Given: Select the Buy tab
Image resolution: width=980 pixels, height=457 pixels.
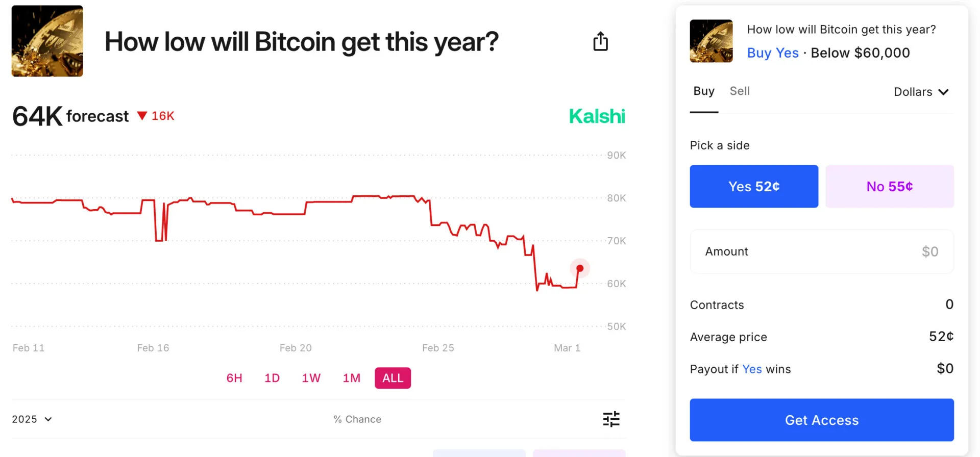Looking at the screenshot, I should pyautogui.click(x=704, y=91).
